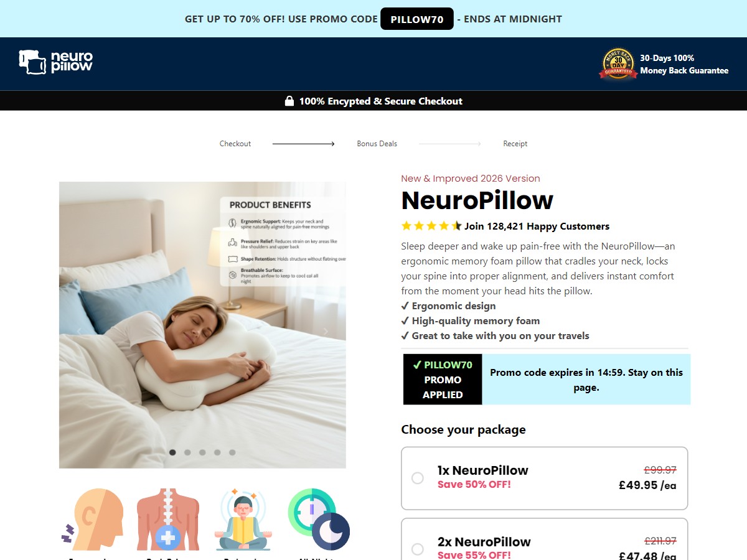Select the 1x NeuroPillow package radio
The height and width of the screenshot is (560, 747).
click(x=418, y=478)
